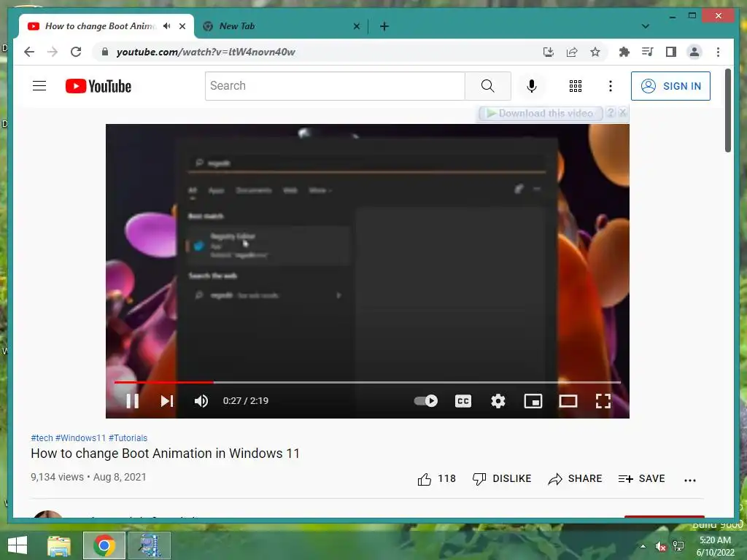747x560 pixels.
Task: Toggle the browser side panel
Action: (x=671, y=52)
